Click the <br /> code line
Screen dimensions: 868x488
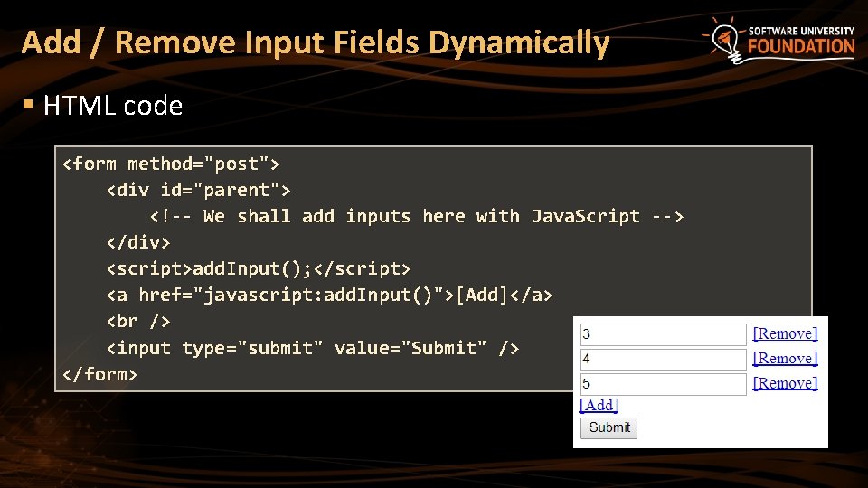[137, 322]
